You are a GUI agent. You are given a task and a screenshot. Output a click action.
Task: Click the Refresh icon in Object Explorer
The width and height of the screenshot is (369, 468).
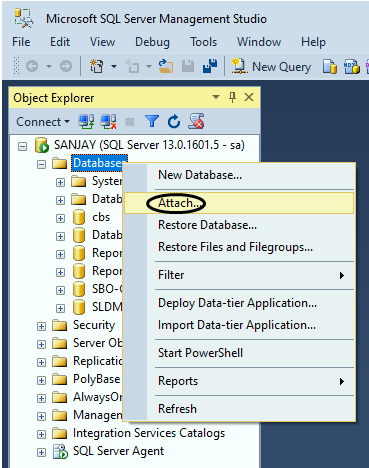pos(174,121)
